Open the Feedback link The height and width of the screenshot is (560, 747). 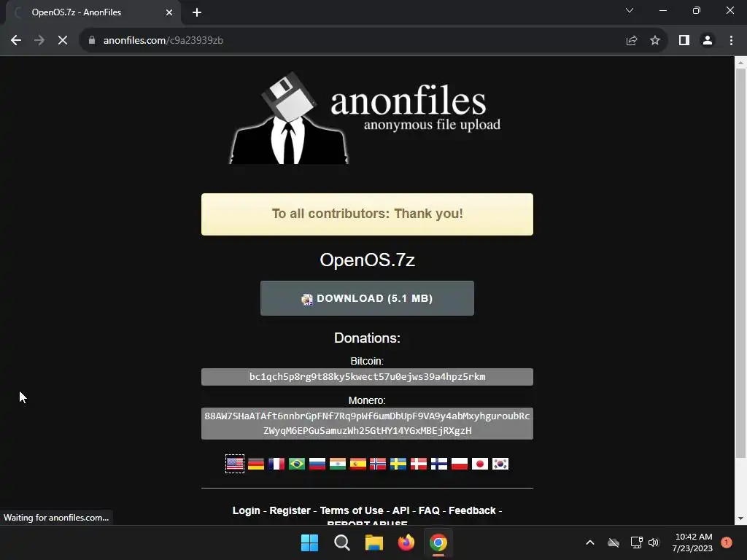click(x=472, y=510)
